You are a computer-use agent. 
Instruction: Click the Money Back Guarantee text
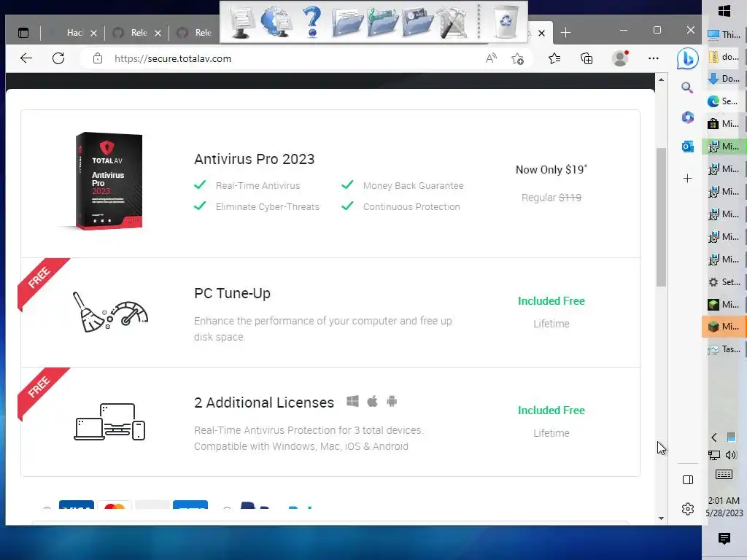click(x=413, y=186)
